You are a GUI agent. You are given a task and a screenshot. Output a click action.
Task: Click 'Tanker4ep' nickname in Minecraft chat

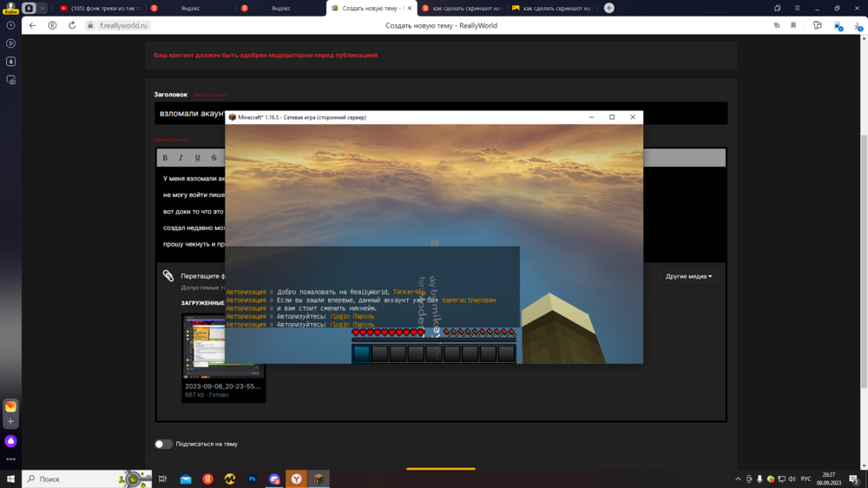pyautogui.click(x=409, y=292)
